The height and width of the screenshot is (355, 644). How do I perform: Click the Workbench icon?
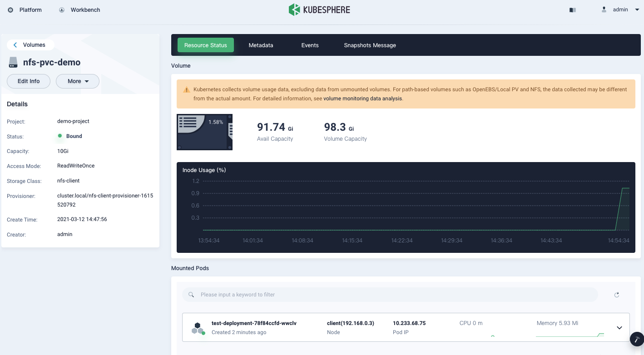pyautogui.click(x=61, y=10)
